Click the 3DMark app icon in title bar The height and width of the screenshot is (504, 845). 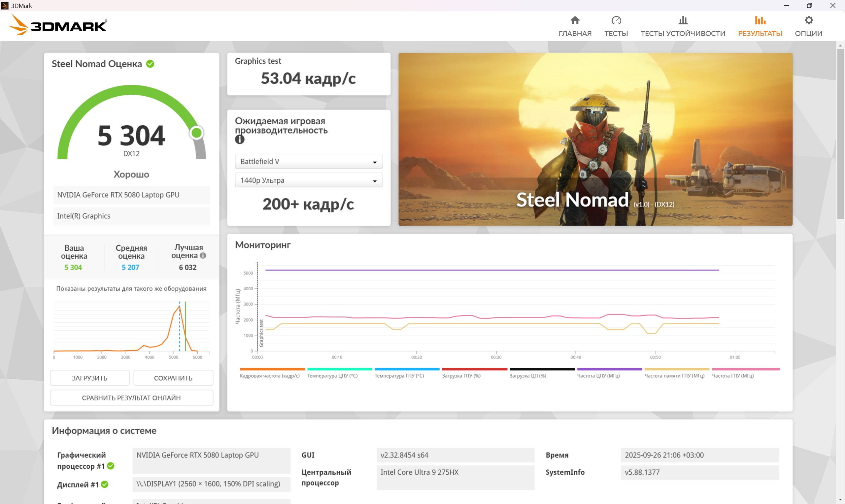point(5,5)
